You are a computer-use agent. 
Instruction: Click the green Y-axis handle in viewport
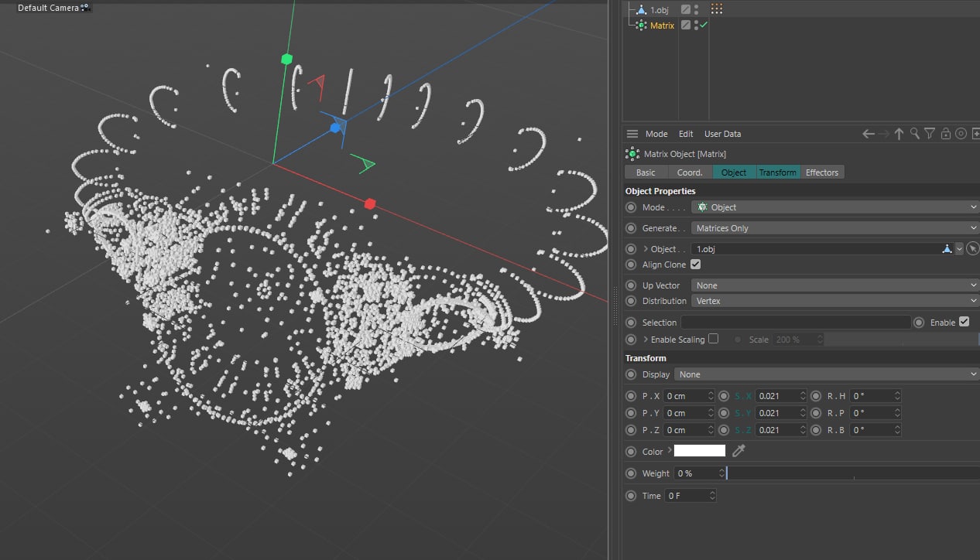(286, 59)
